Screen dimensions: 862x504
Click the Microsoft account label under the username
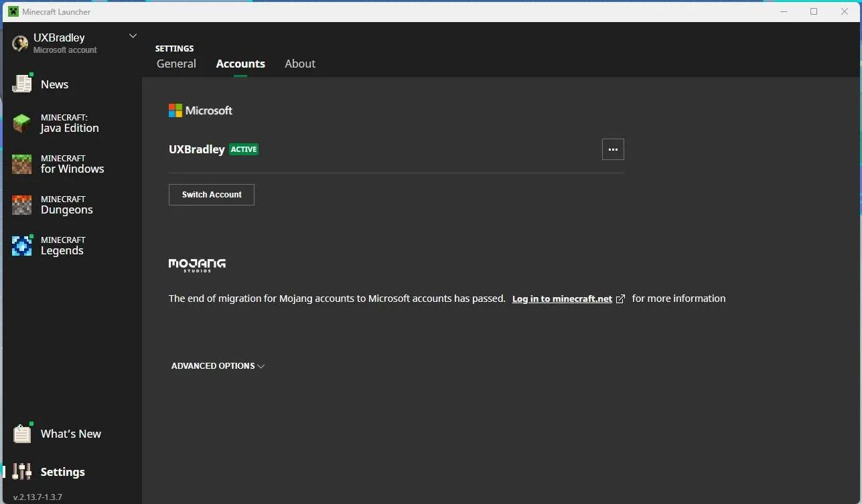[65, 50]
